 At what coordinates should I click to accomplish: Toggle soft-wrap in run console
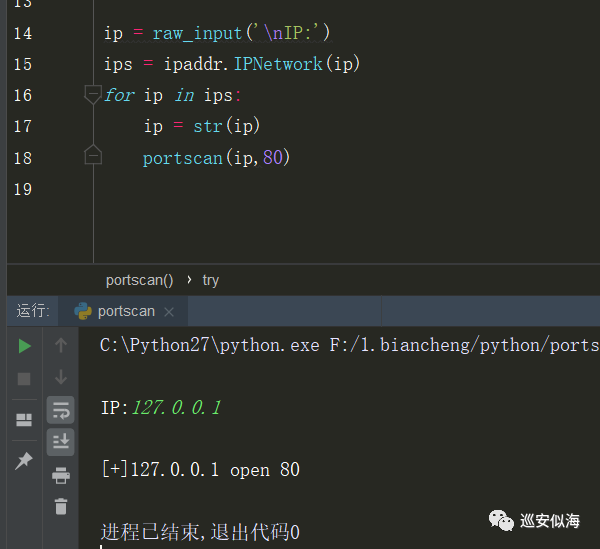point(60,410)
